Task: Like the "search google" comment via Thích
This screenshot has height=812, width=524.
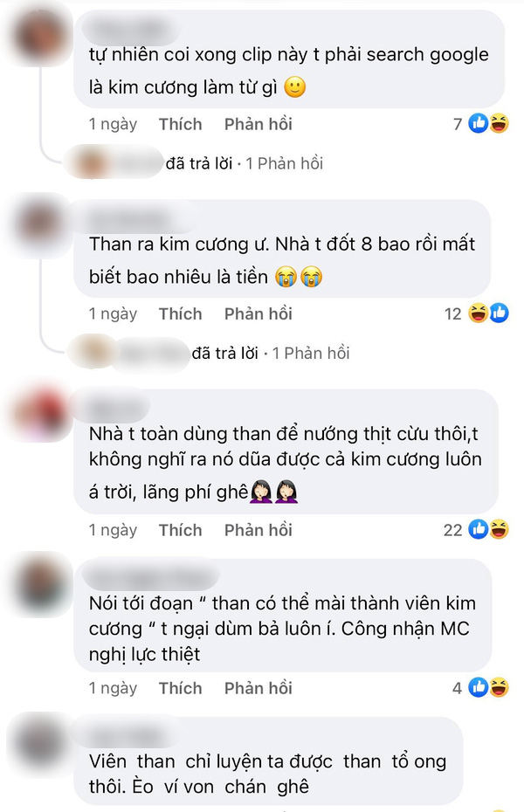Action: [x=180, y=124]
